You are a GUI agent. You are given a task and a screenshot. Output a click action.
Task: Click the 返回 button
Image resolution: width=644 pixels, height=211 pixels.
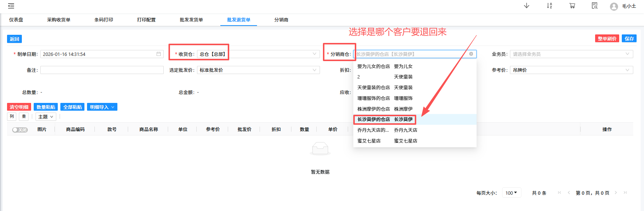tap(14, 39)
